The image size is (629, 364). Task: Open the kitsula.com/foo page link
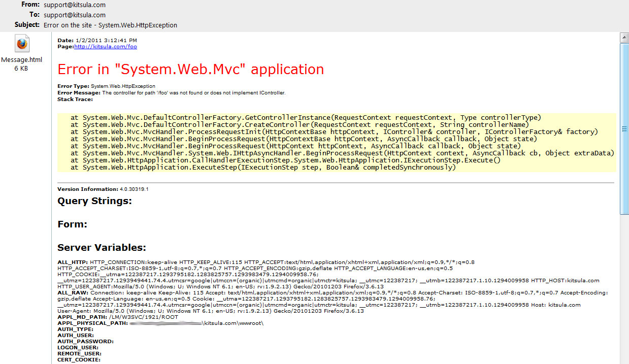(x=106, y=46)
